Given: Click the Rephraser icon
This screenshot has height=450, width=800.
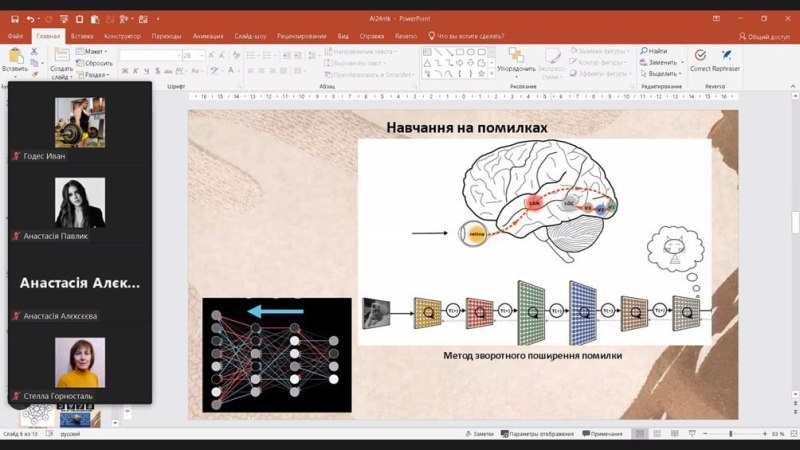Looking at the screenshot, I should (x=727, y=56).
